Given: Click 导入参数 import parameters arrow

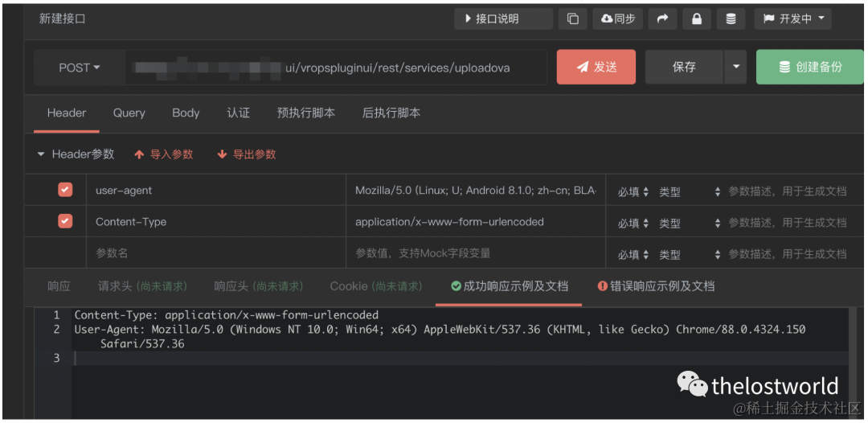Looking at the screenshot, I should (x=139, y=154).
